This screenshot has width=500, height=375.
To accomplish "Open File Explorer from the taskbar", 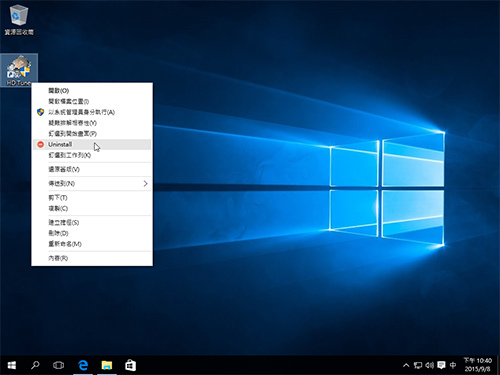I will click(x=107, y=365).
